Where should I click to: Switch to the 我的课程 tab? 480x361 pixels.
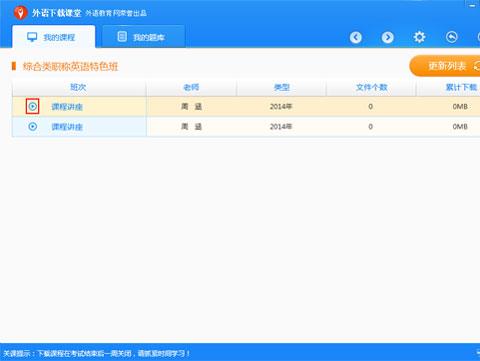click(54, 37)
